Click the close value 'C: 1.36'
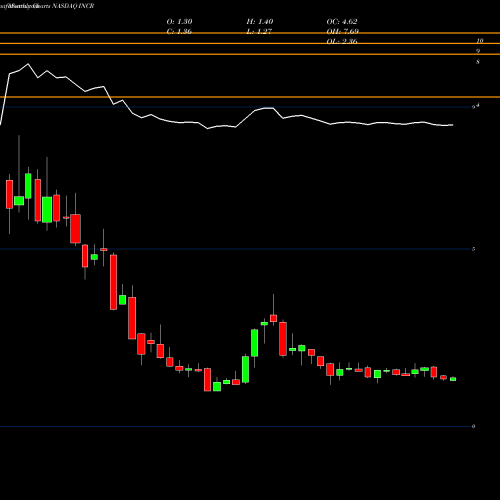This screenshot has height=500, width=500. click(x=179, y=31)
